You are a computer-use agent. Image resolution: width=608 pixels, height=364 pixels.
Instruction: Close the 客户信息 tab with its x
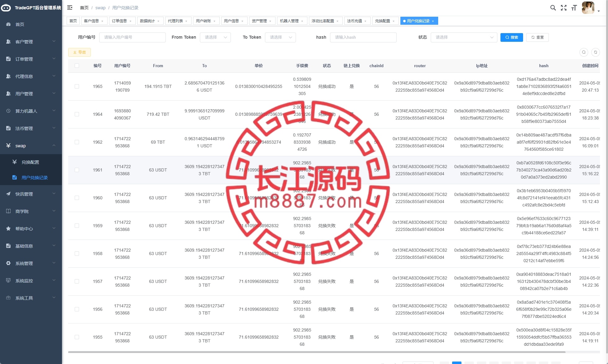[x=102, y=21]
